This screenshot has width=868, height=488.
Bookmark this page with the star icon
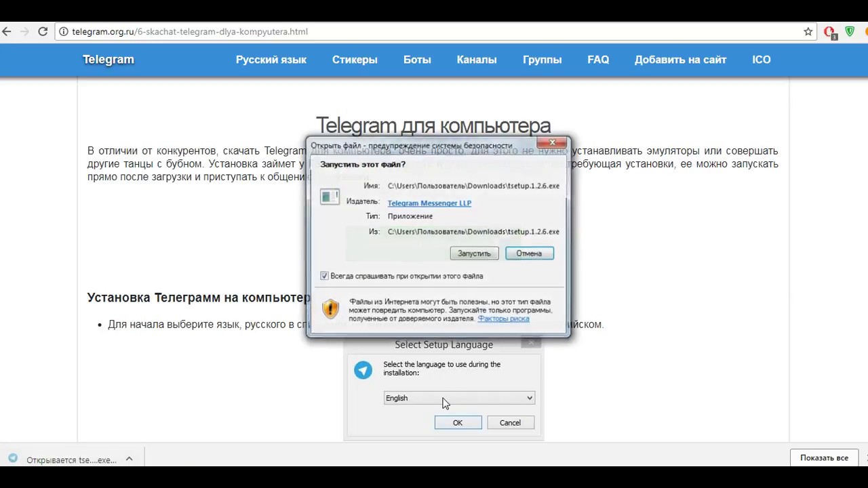(x=808, y=31)
